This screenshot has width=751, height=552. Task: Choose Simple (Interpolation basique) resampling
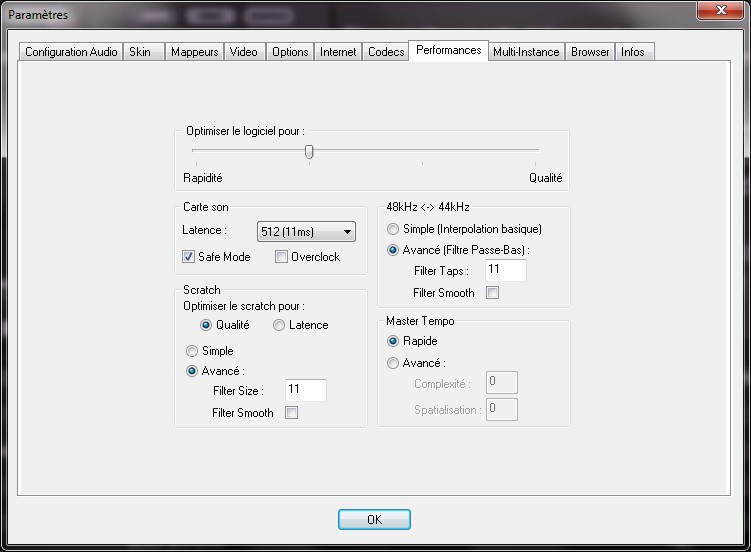pyautogui.click(x=393, y=229)
